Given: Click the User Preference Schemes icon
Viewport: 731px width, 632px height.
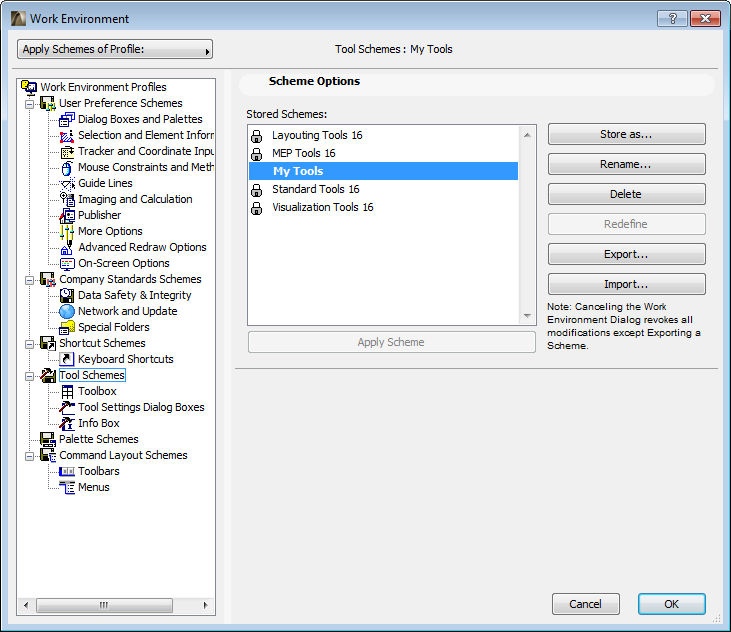Looking at the screenshot, I should point(48,103).
